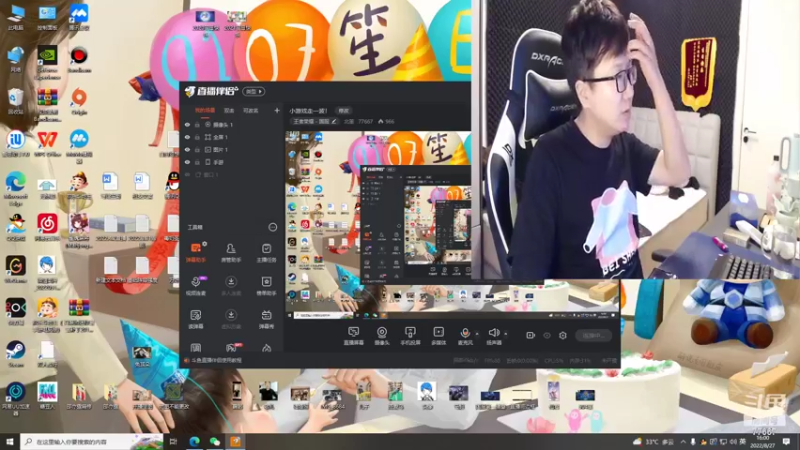
Task: Toggle the preview eye icon near settings gear
Action: point(547,335)
